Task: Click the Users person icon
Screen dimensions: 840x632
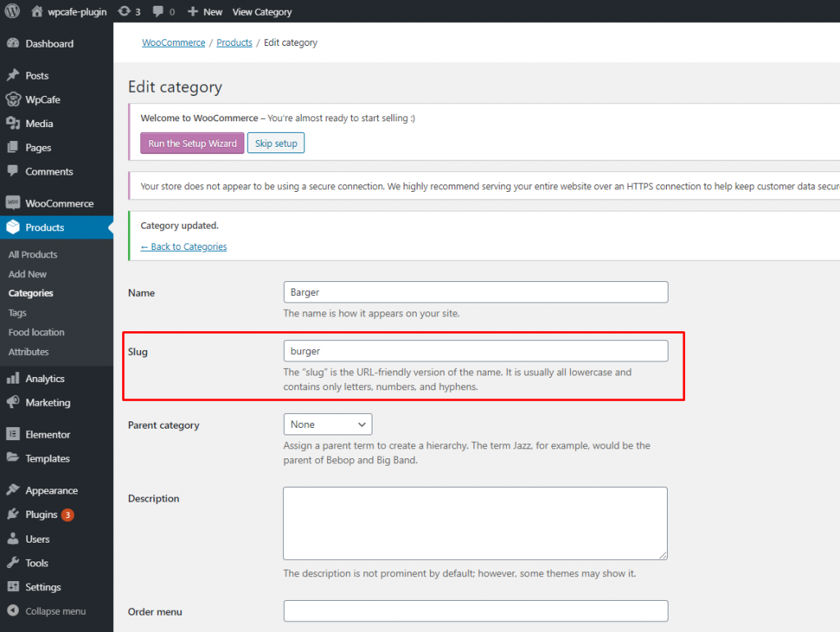Action: [13, 539]
